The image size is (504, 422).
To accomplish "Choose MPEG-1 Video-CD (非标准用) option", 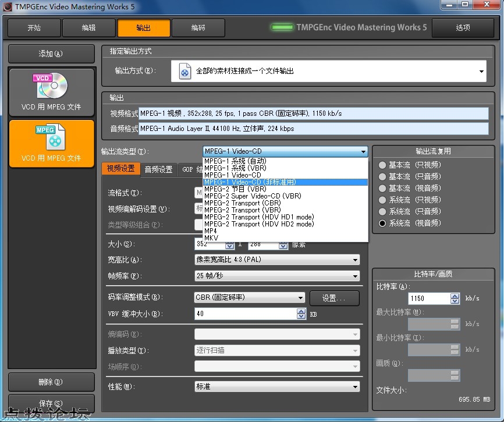I will click(x=285, y=182).
